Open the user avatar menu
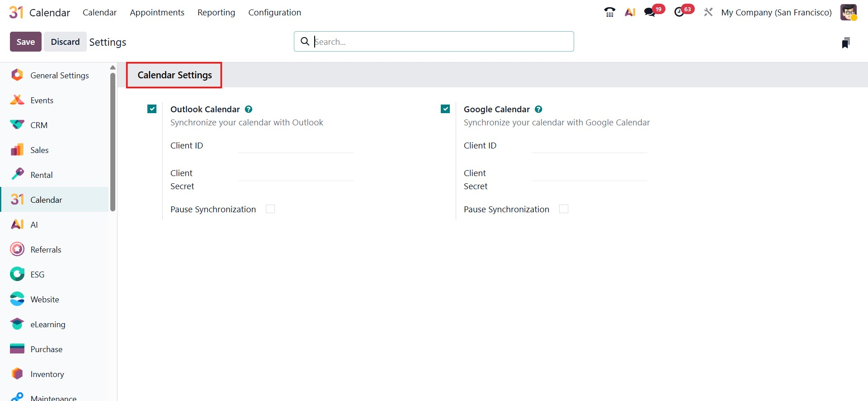This screenshot has width=868, height=401. pos(848,12)
